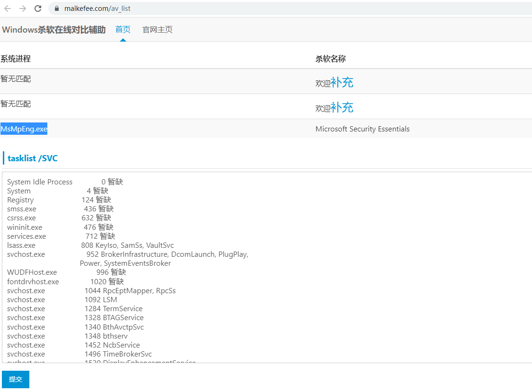Click the Microsoft Security Essentials cell
The width and height of the screenshot is (532, 392).
coord(363,129)
